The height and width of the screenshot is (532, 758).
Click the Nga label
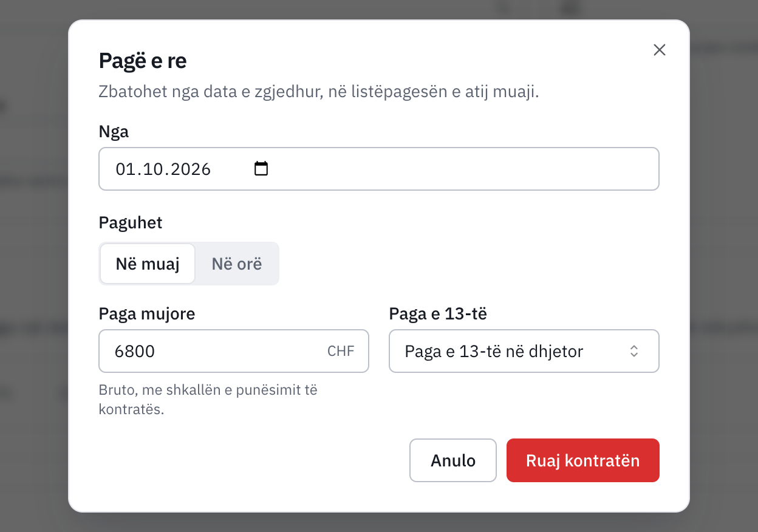click(x=114, y=132)
